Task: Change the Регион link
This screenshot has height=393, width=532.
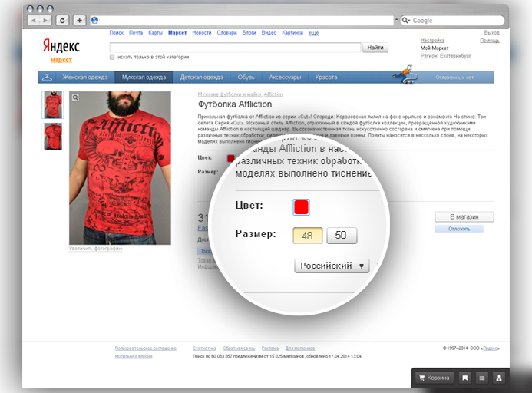Action: (429, 56)
